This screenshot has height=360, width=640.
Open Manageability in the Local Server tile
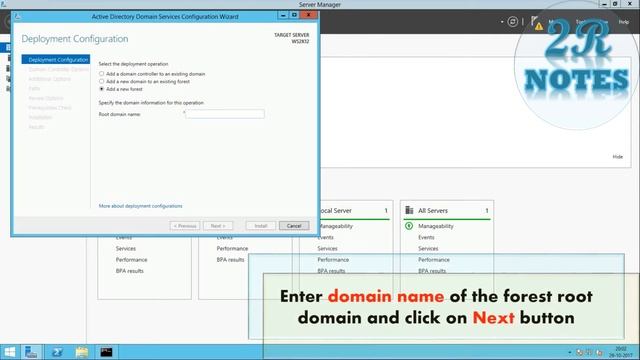point(335,226)
